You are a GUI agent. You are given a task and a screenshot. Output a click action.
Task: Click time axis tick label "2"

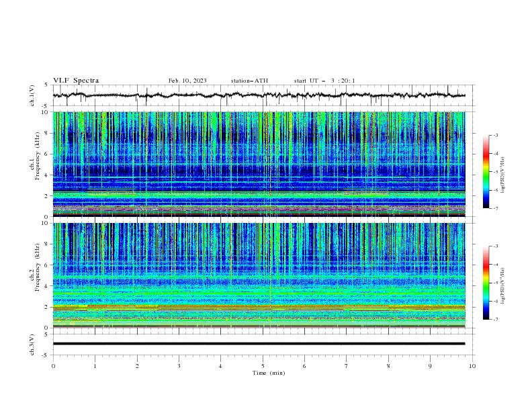pyautogui.click(x=137, y=366)
